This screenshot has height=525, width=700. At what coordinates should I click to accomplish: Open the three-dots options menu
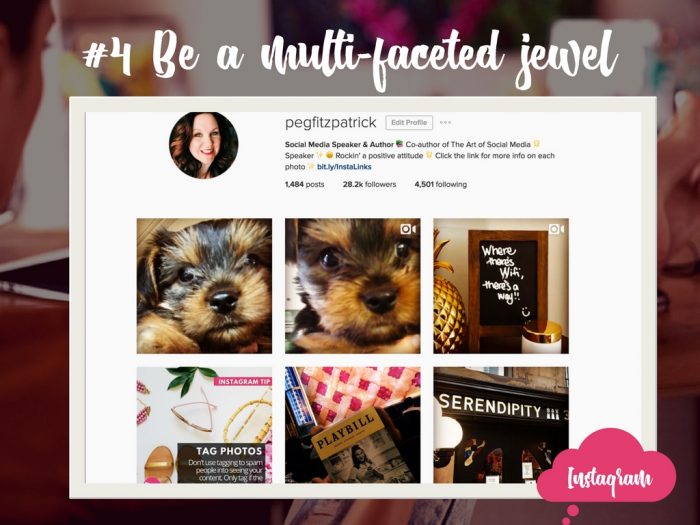[x=446, y=122]
